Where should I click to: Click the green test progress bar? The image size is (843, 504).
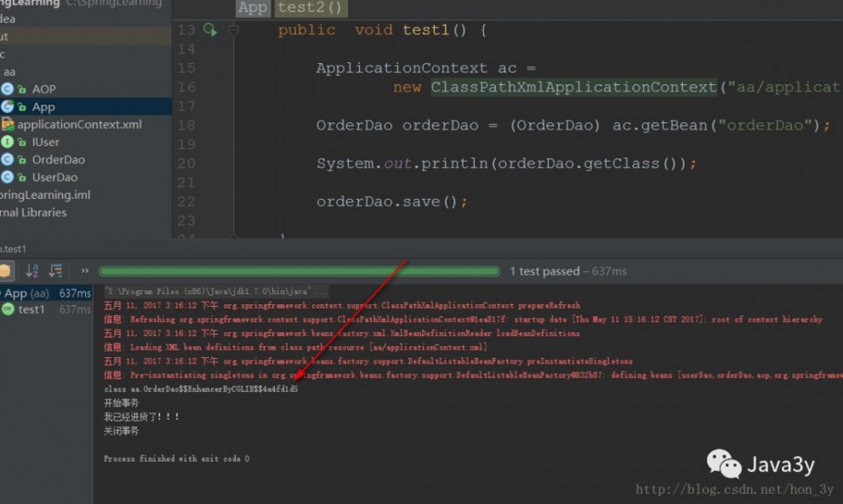click(x=299, y=271)
